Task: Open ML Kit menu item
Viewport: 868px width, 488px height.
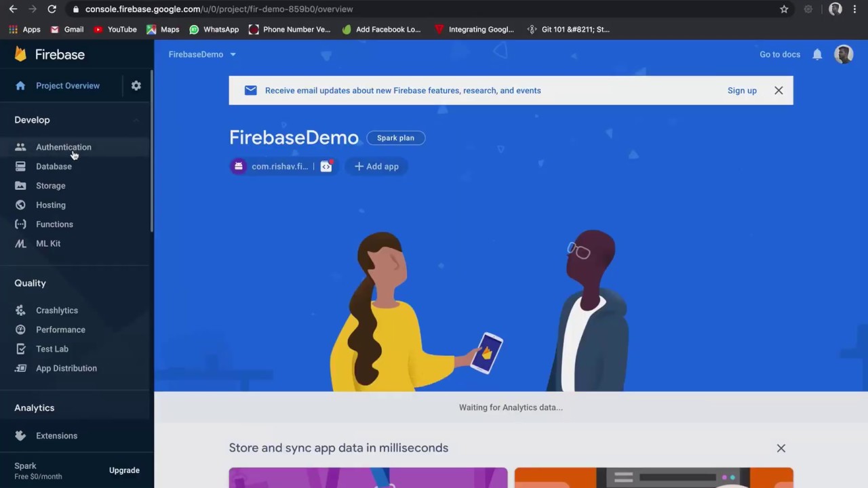Action: tap(48, 243)
